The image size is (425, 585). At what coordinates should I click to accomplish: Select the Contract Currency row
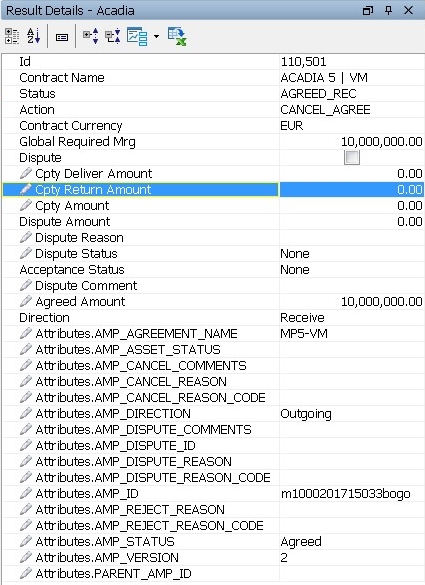tap(213, 126)
